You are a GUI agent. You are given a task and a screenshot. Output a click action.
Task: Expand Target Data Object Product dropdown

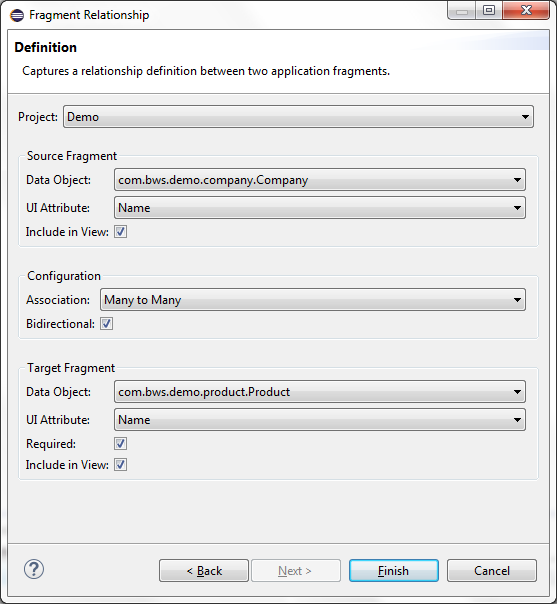pos(320,392)
